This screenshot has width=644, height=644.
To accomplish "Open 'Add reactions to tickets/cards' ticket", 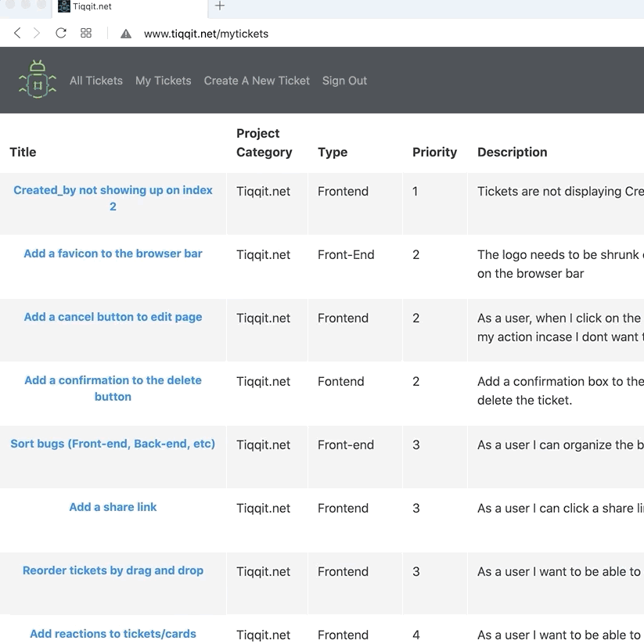I will [113, 634].
